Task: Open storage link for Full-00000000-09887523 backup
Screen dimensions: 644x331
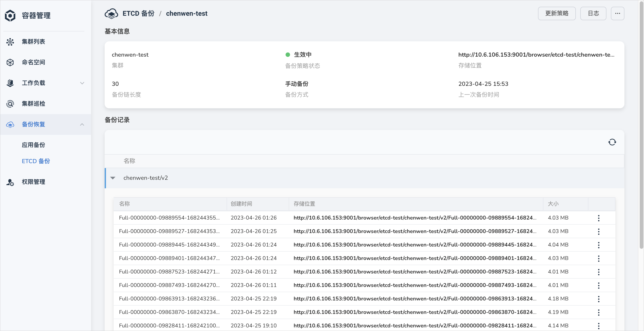Action: tap(415, 272)
